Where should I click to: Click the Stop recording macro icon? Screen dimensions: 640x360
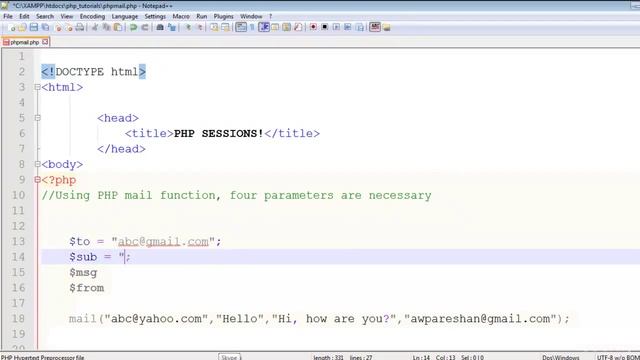click(324, 27)
